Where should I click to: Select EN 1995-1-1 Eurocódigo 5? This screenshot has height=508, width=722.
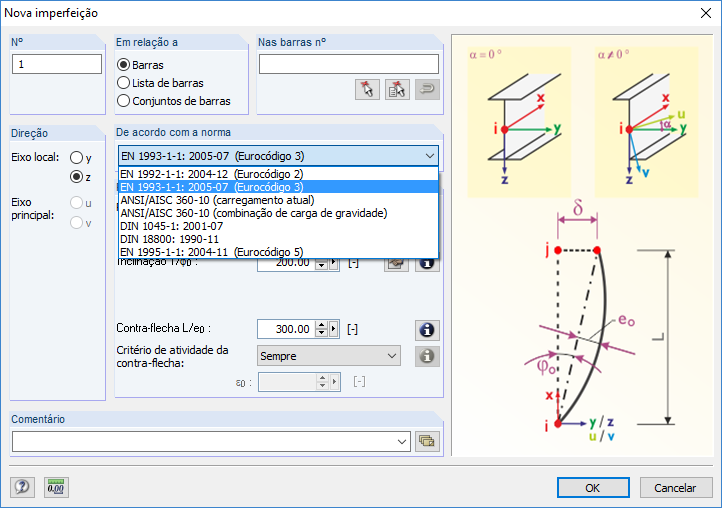pos(278,252)
